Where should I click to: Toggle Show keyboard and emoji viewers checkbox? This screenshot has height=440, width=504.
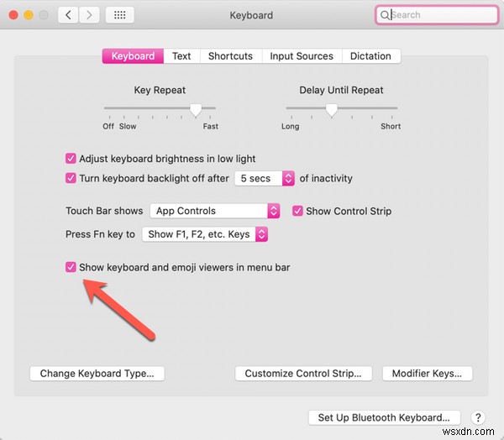(71, 267)
